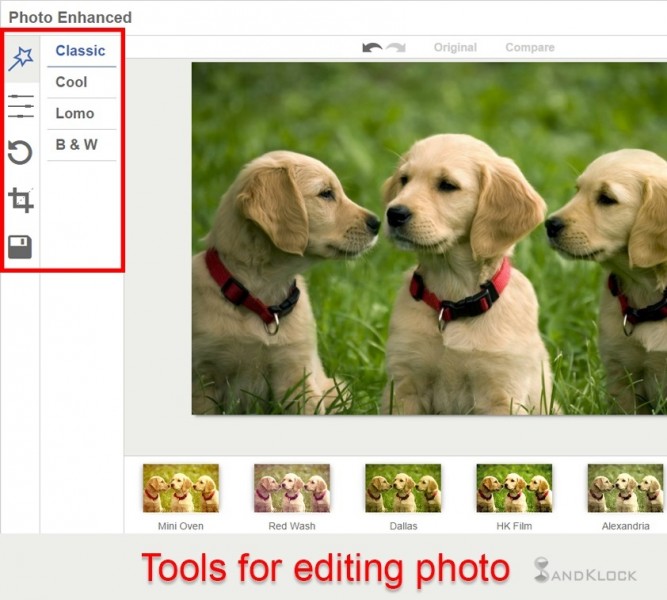Viewport: 667px width, 600px height.
Task: Apply the HK Film filter thumbnail
Action: click(514, 488)
